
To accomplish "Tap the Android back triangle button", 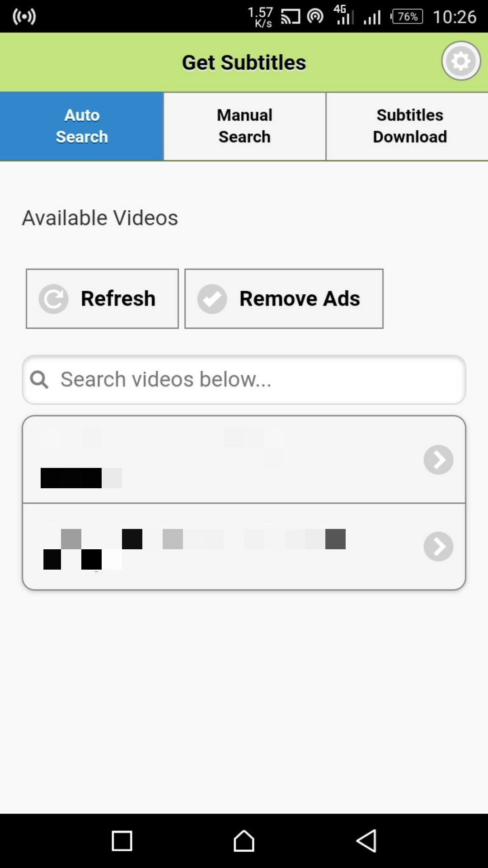I will point(366,841).
